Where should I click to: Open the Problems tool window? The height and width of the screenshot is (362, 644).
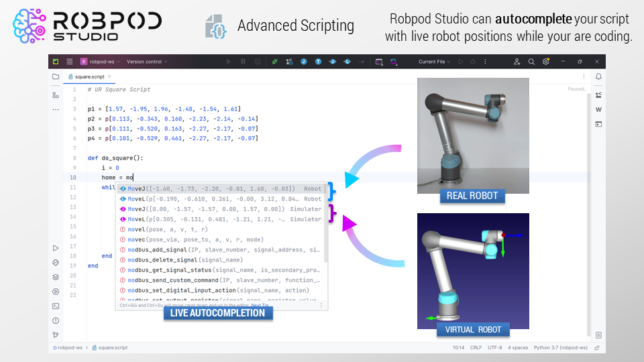pos(56,320)
